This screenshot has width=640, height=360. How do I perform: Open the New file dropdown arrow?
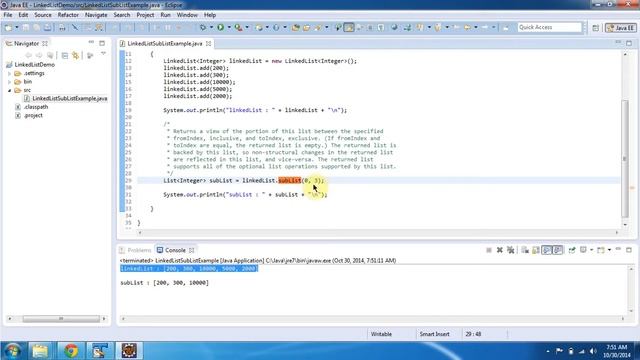tap(17, 27)
